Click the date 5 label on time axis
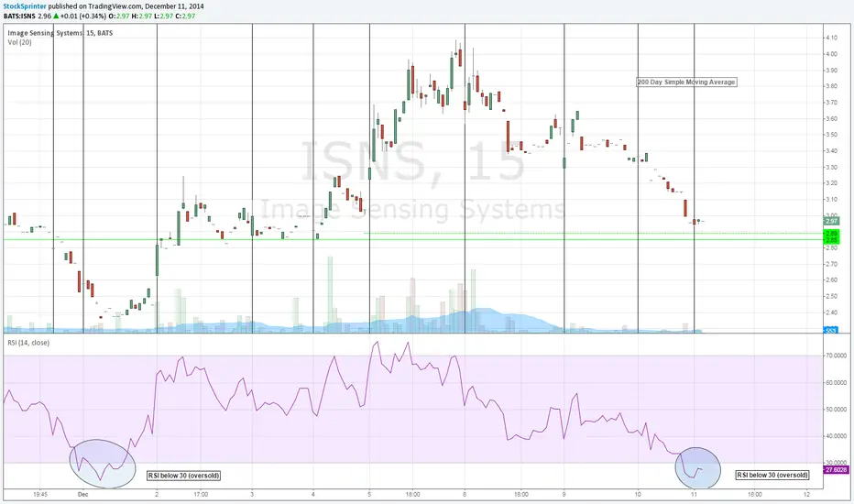 tap(369, 495)
